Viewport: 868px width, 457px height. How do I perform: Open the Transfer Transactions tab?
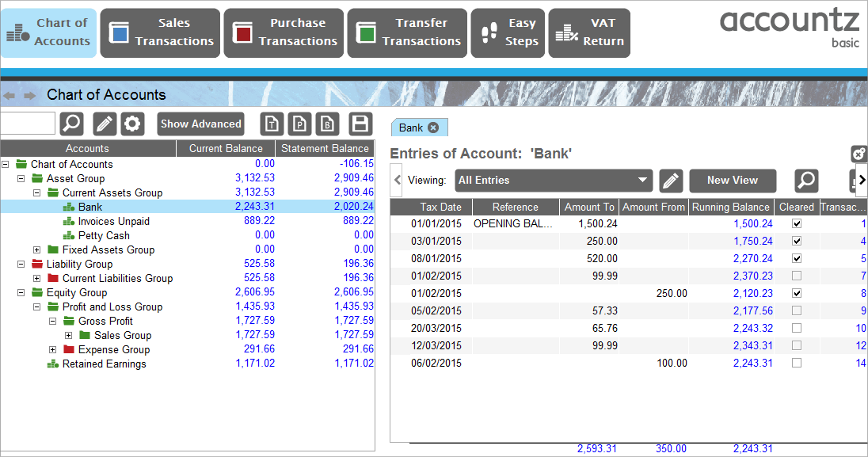click(x=407, y=32)
